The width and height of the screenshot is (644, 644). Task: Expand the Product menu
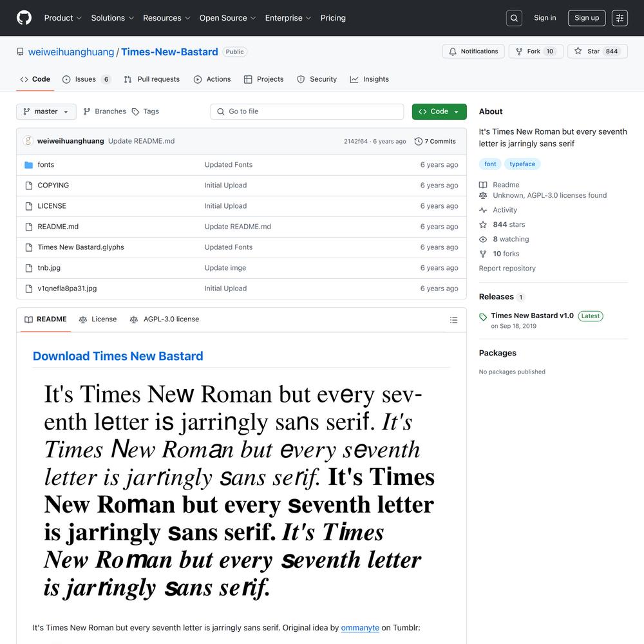[x=62, y=18]
